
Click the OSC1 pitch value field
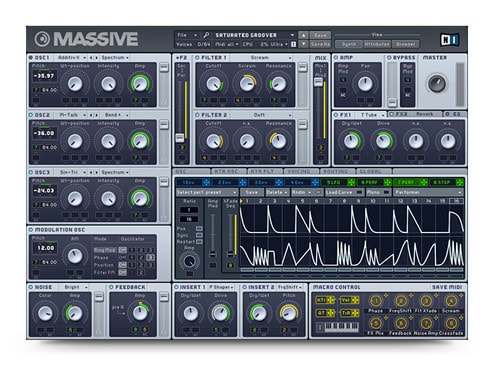pos(44,76)
